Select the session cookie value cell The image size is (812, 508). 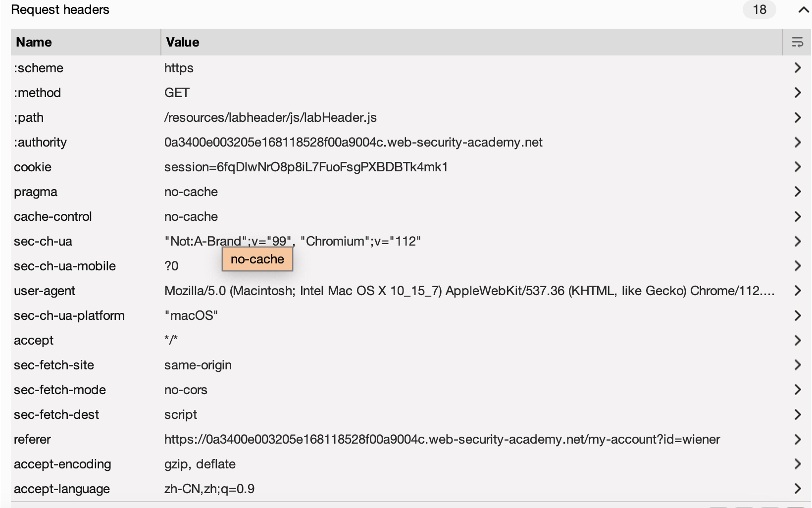306,167
